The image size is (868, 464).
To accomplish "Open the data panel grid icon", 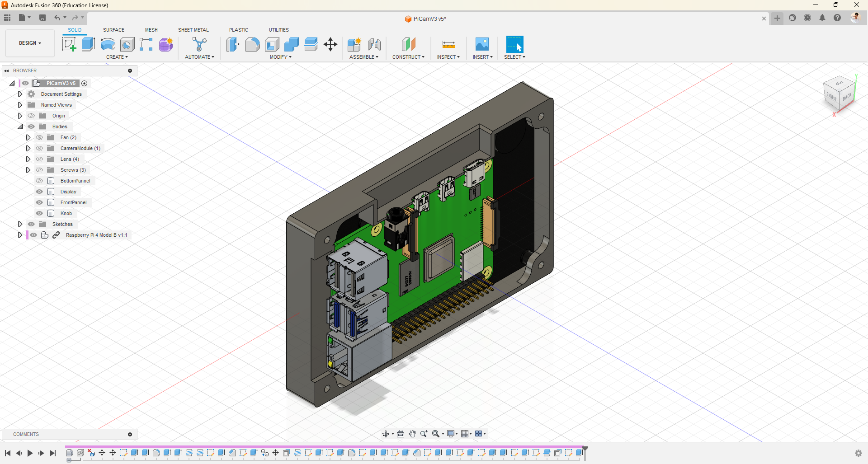I will pos(7,18).
